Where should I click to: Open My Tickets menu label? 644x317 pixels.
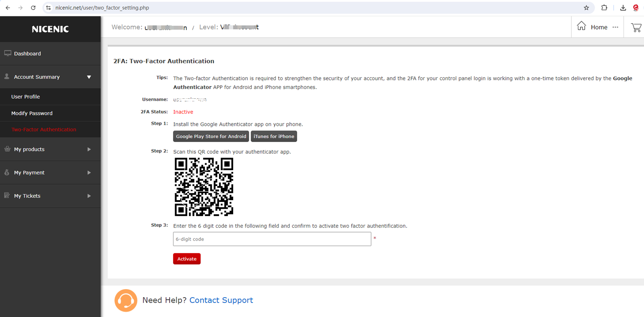pos(27,195)
